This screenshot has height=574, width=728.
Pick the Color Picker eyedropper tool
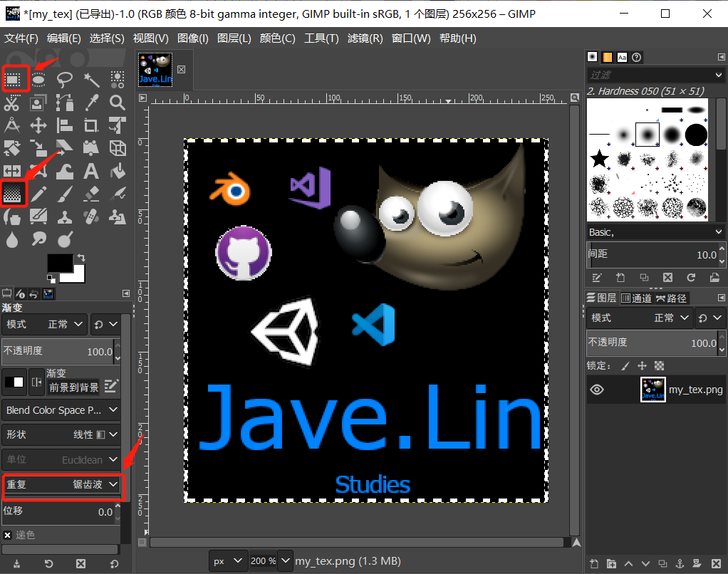pos(91,103)
